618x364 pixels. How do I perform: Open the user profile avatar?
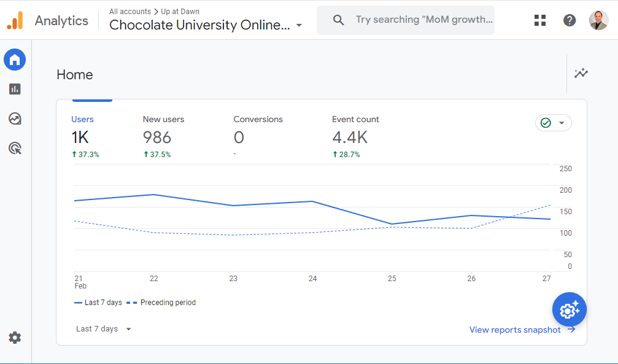[598, 20]
